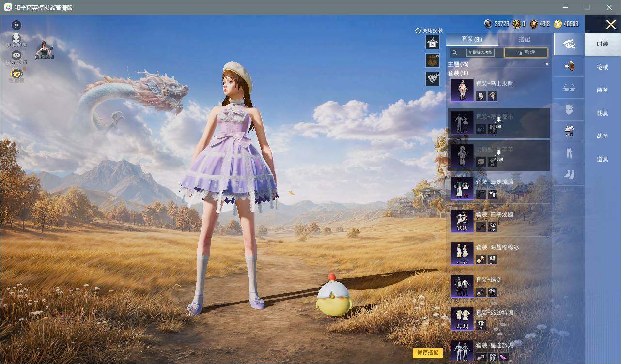The height and width of the screenshot is (364, 621).
Task: Switch to the 道具 items tab
Action: pos(603,159)
